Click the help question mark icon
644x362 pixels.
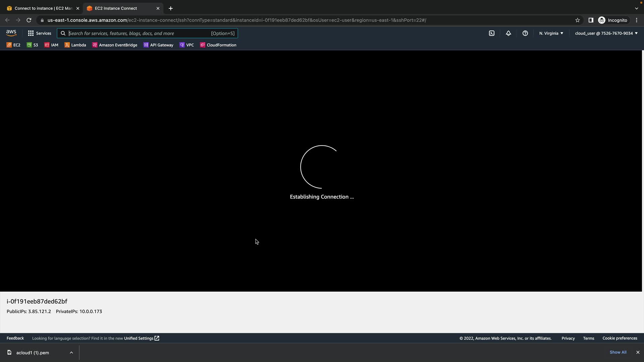pos(525,33)
